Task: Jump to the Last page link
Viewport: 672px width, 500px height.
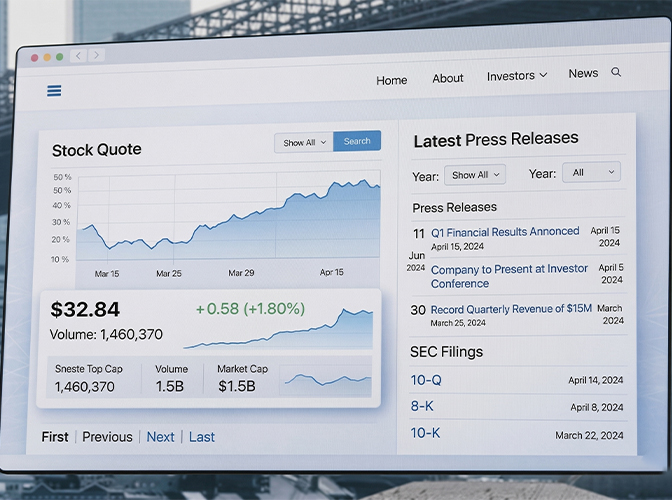Action: point(202,437)
